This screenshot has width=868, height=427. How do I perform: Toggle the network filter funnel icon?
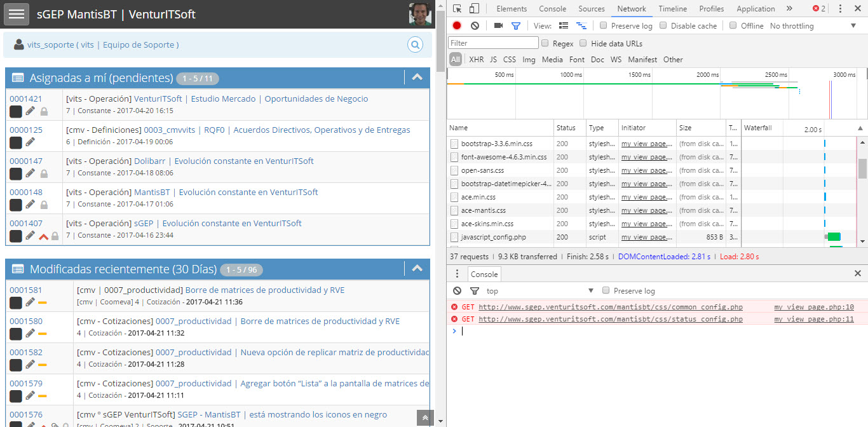tap(516, 26)
